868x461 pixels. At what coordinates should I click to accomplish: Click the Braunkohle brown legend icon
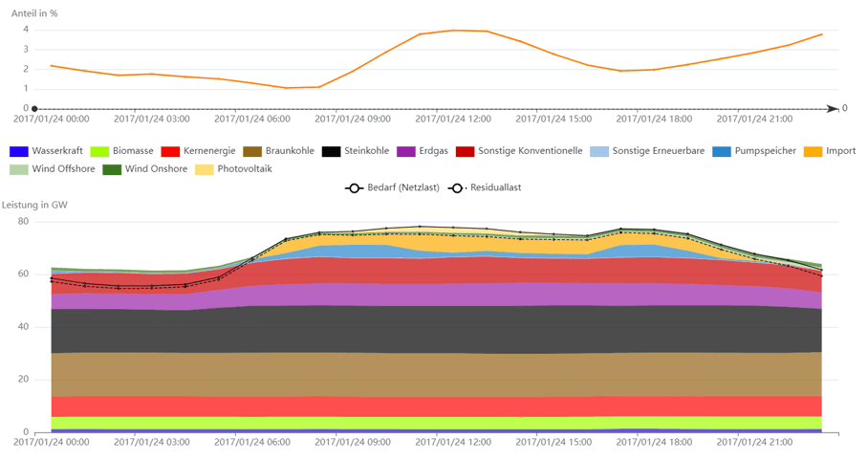pyautogui.click(x=253, y=151)
